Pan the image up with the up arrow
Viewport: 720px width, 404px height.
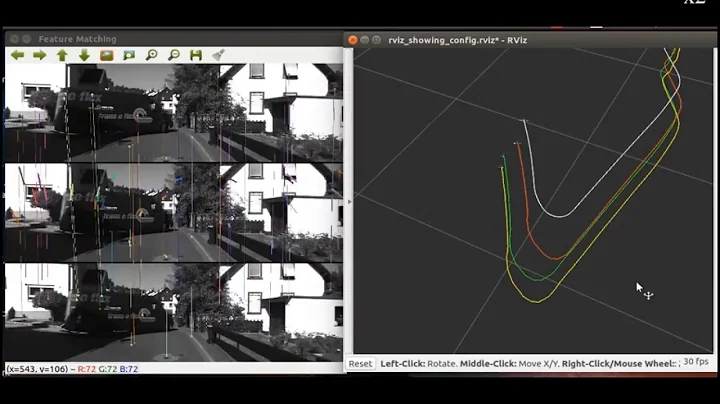click(x=62, y=55)
